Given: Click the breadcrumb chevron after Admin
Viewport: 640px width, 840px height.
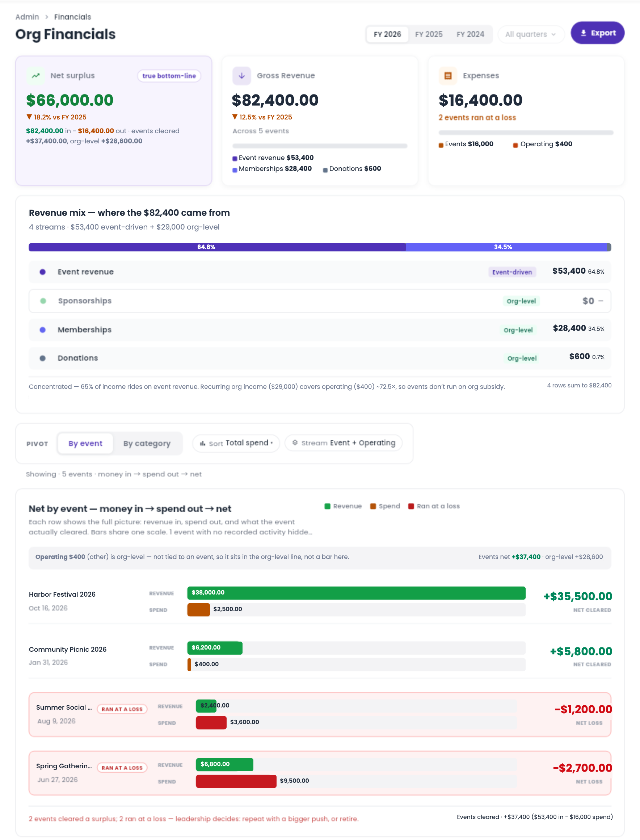Looking at the screenshot, I should pos(46,17).
